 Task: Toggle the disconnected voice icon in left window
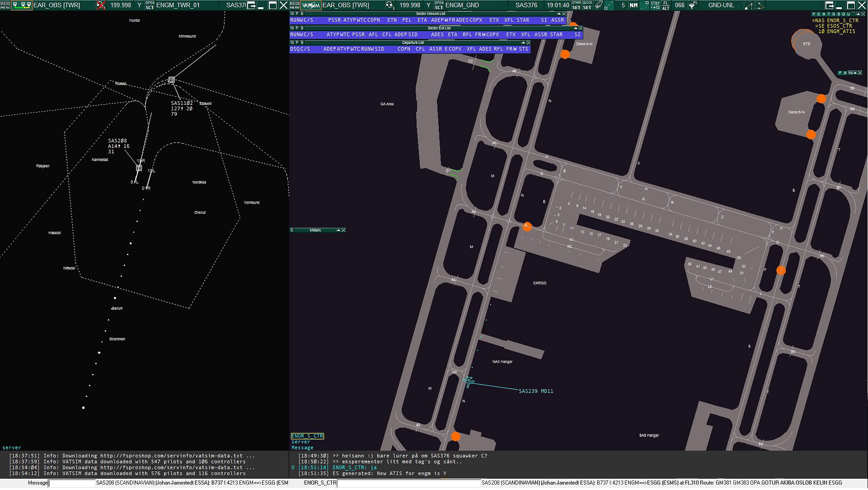pos(101,5)
